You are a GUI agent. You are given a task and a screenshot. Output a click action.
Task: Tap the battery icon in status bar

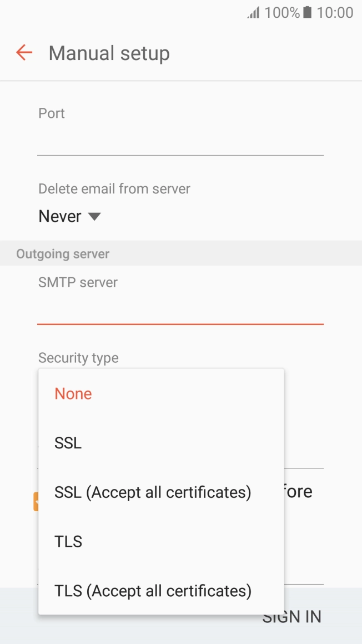click(307, 13)
